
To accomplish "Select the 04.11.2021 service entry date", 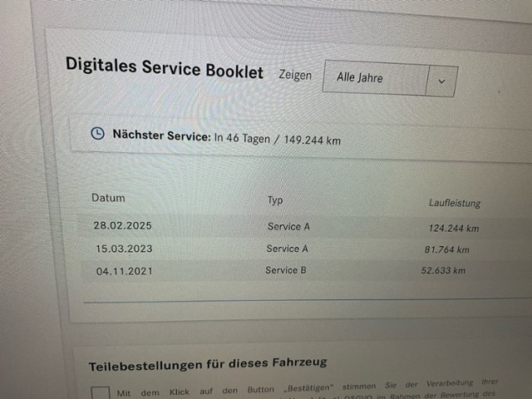I will click(124, 271).
